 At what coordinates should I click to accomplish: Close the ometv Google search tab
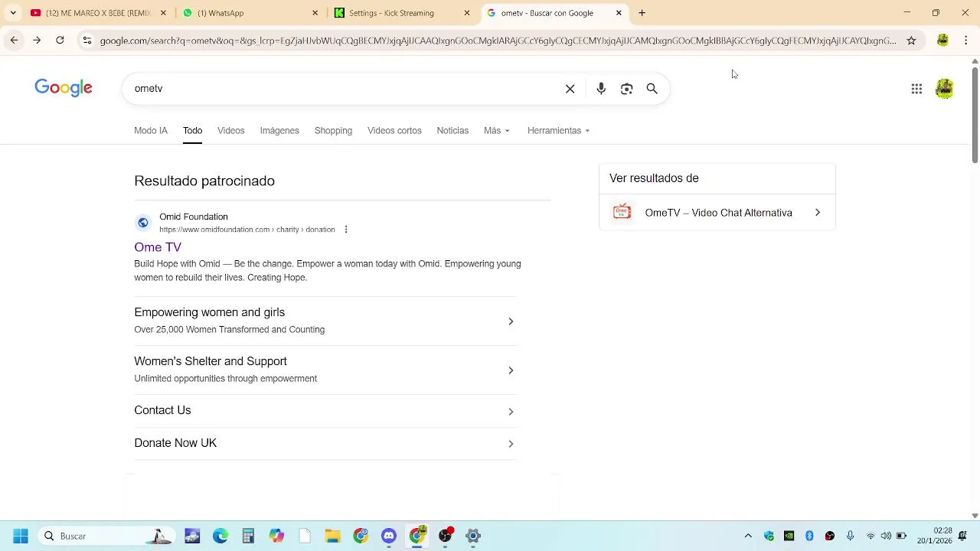[619, 13]
